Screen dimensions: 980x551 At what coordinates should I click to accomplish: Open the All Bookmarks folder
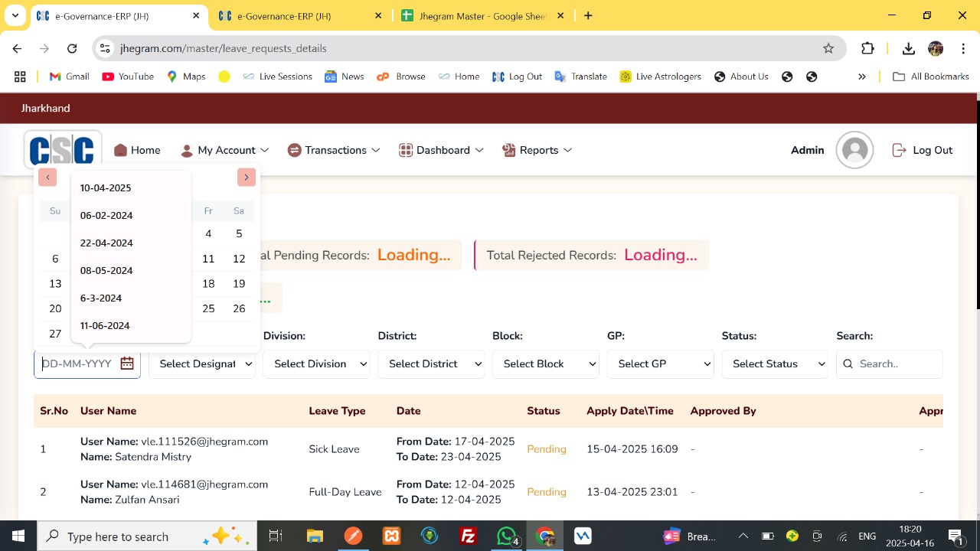(931, 77)
